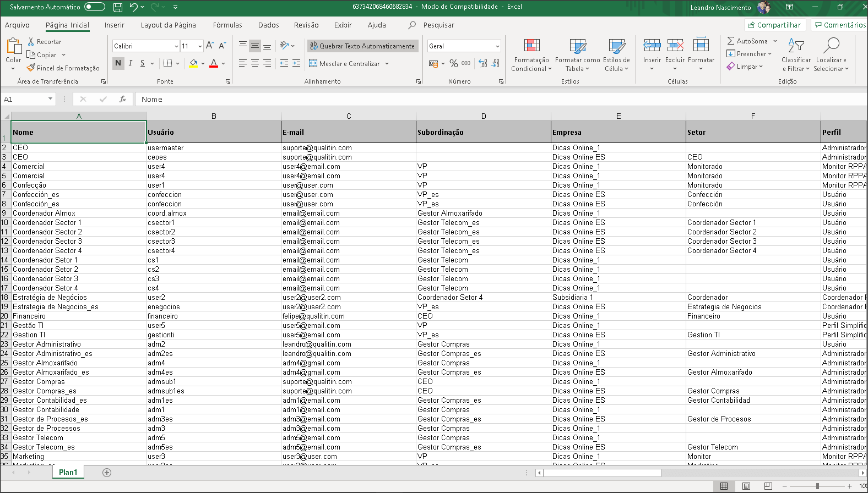Decrease font size with the small A icon
This screenshot has width=868, height=493.
click(222, 46)
